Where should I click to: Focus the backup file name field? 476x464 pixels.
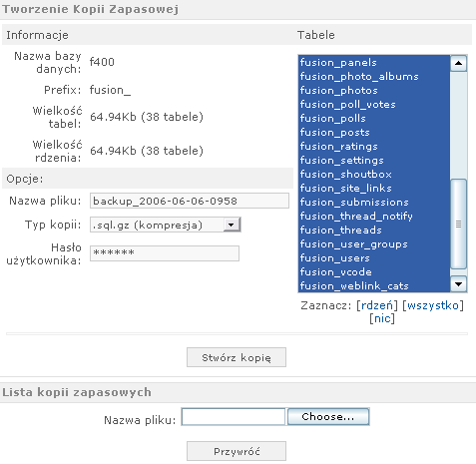click(x=190, y=201)
